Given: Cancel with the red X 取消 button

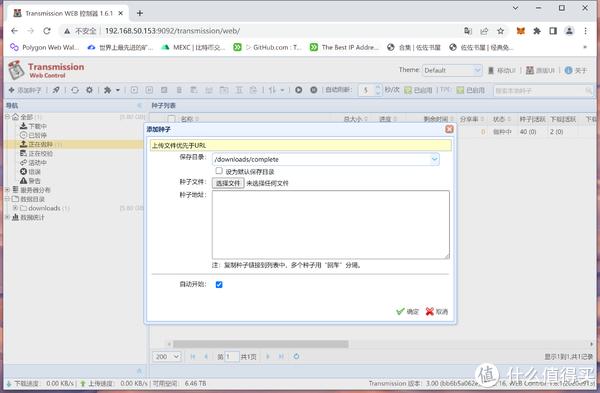Looking at the screenshot, I should pyautogui.click(x=437, y=311).
